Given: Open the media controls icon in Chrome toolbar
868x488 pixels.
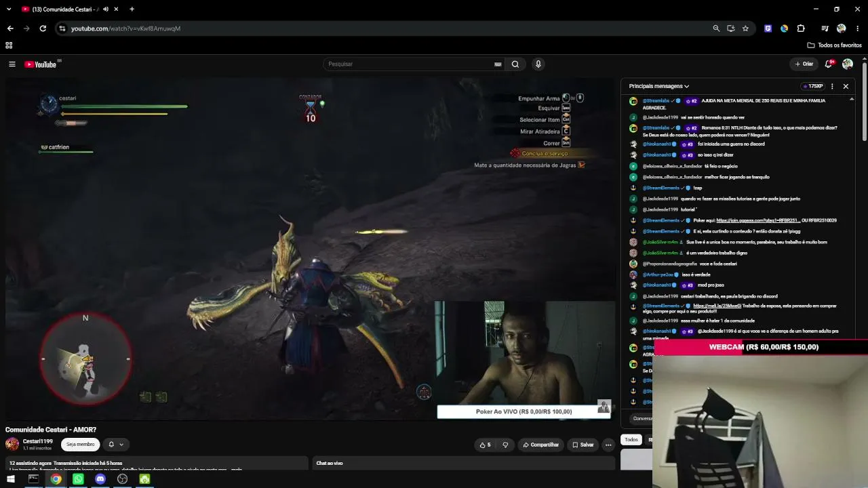Looking at the screenshot, I should (825, 28).
